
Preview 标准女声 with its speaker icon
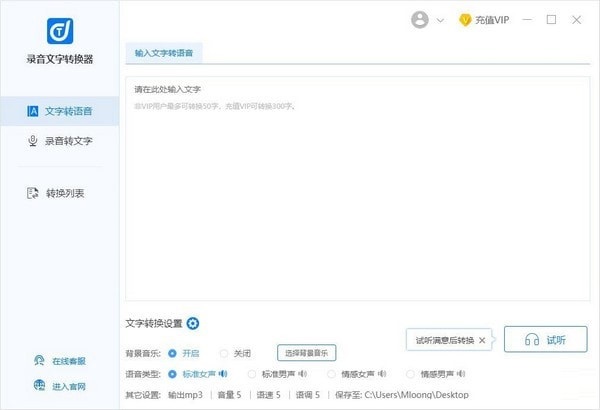click(223, 374)
